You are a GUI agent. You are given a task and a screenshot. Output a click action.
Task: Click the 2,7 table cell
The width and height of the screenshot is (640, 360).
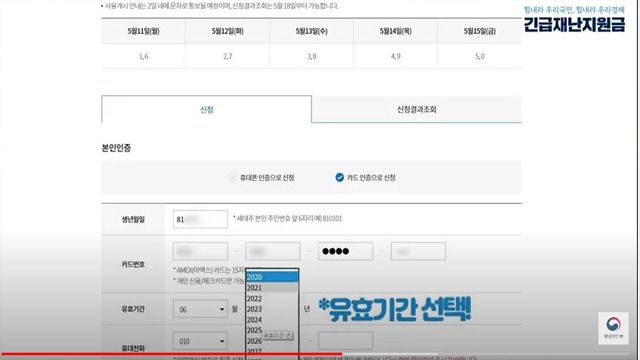pyautogui.click(x=227, y=56)
